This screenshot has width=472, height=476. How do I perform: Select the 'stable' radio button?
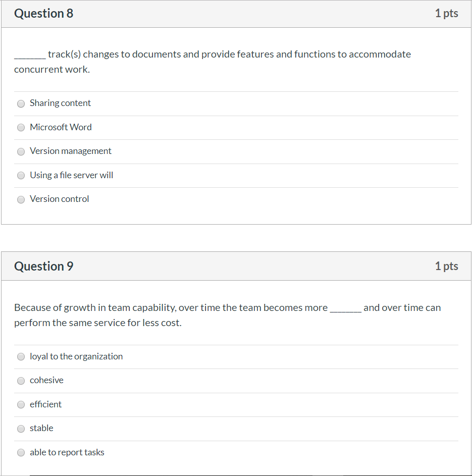tap(21, 429)
